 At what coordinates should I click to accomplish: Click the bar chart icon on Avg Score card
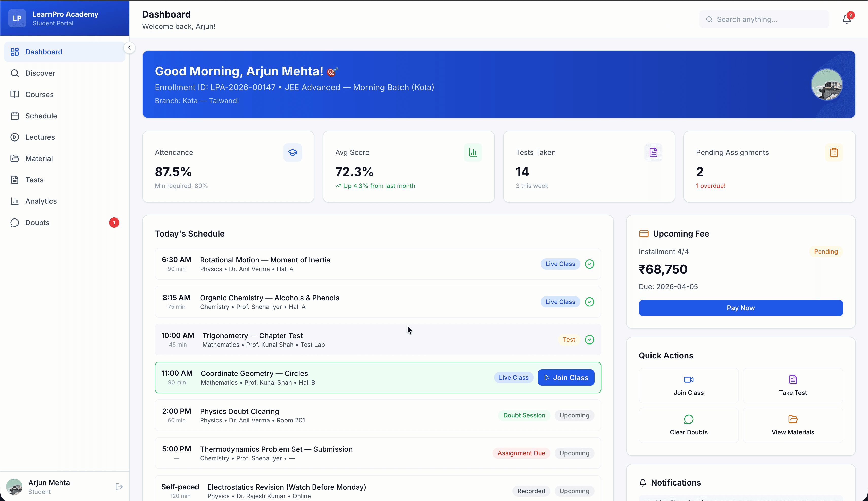(x=472, y=152)
